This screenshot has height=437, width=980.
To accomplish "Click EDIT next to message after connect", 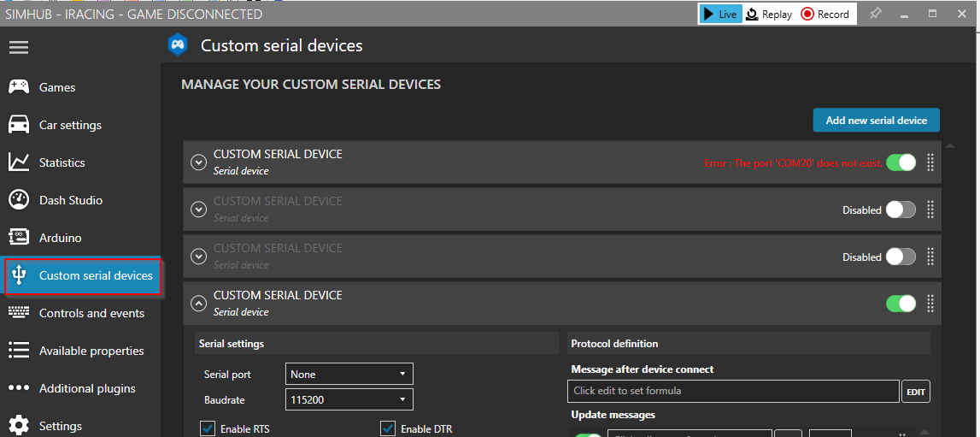I will [915, 392].
